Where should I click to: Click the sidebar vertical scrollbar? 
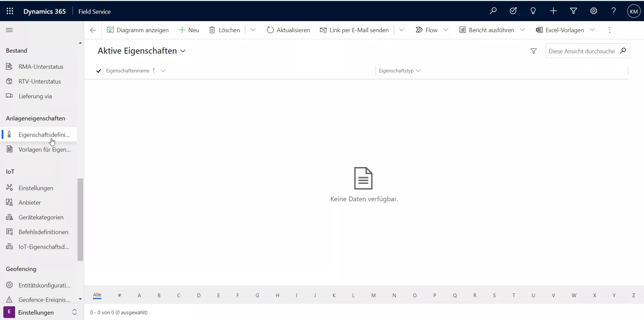80,219
